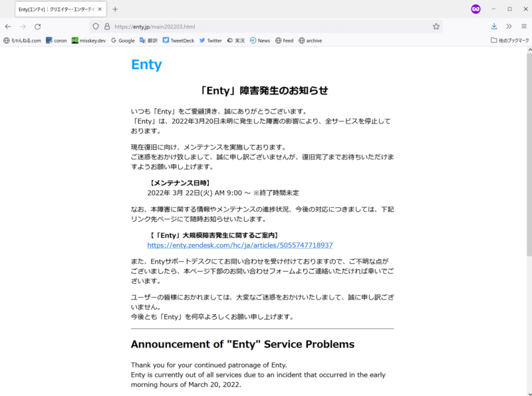Show more tools overflow chevron
The height and width of the screenshot is (396, 532).
pos(509,27)
